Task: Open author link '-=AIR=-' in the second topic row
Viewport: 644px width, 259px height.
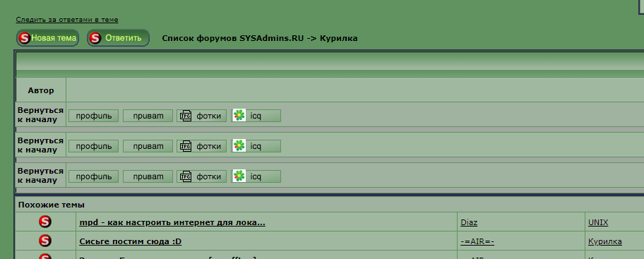Action: pyautogui.click(x=477, y=241)
